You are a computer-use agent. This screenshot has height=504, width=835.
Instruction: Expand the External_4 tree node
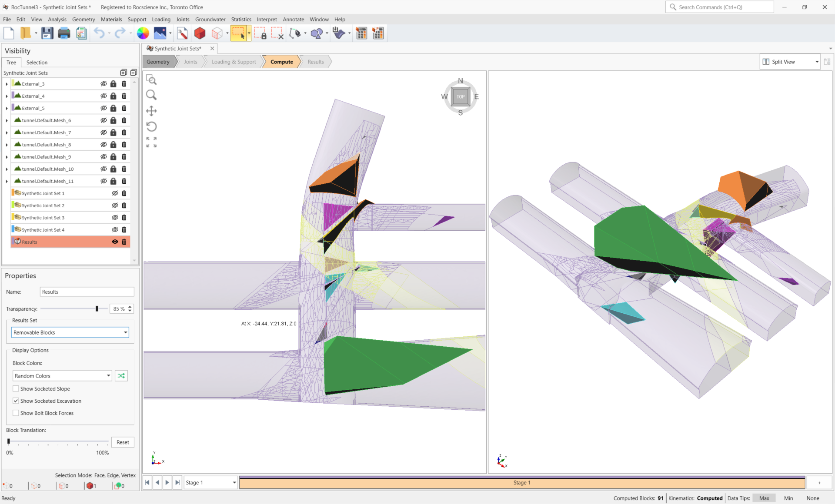pos(7,96)
